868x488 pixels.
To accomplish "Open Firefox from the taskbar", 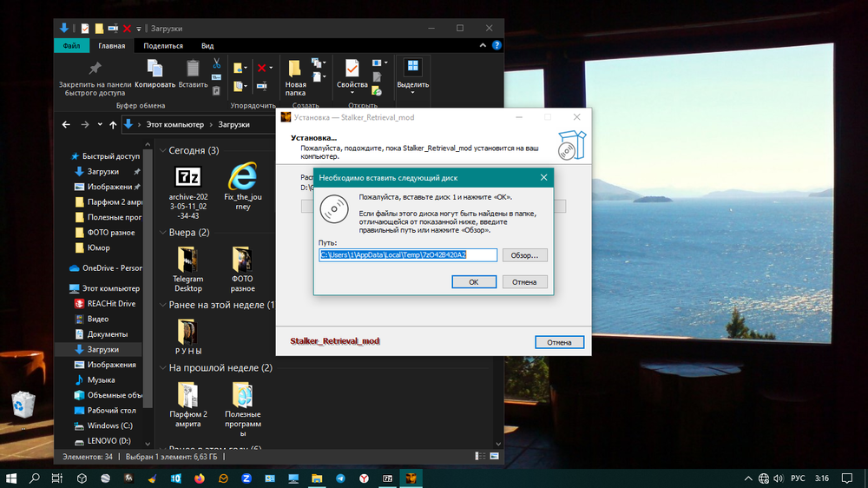I will coord(199,478).
